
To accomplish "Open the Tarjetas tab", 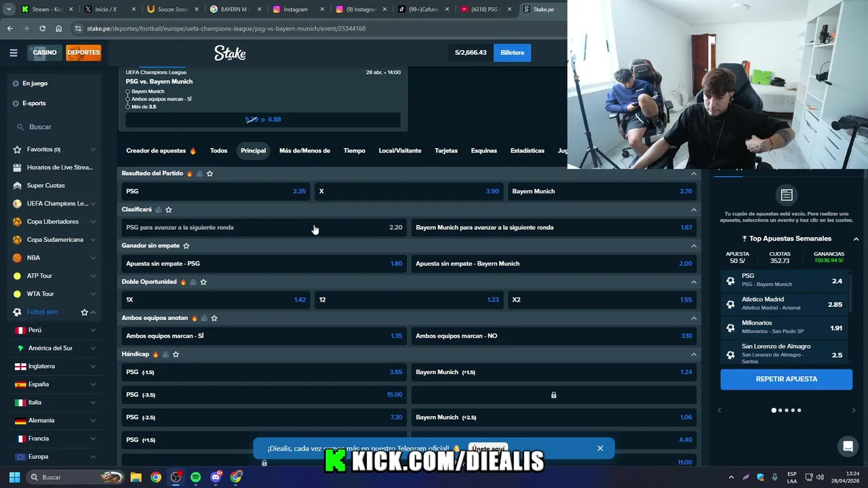I will [446, 150].
